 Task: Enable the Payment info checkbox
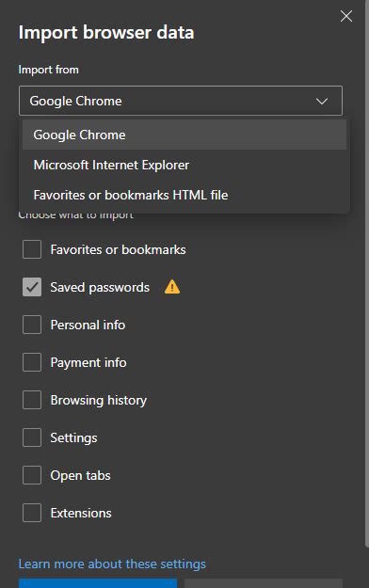click(32, 362)
